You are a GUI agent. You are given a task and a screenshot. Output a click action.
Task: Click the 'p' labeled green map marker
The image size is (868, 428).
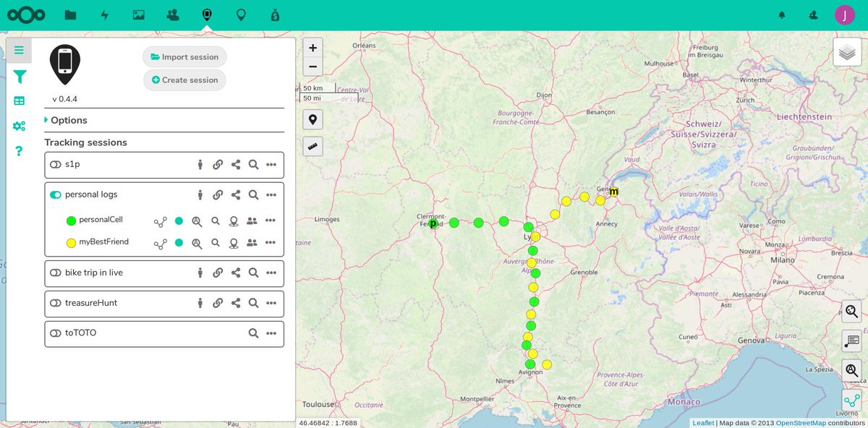pos(433,224)
